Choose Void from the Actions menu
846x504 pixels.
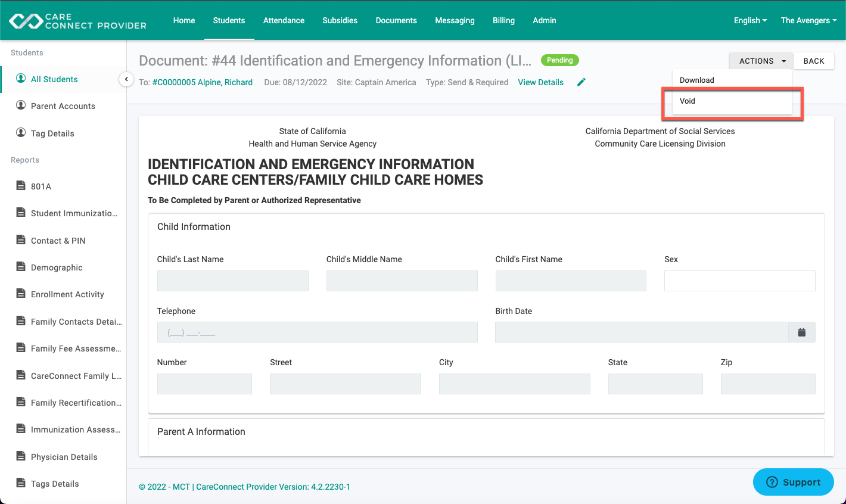pos(732,101)
